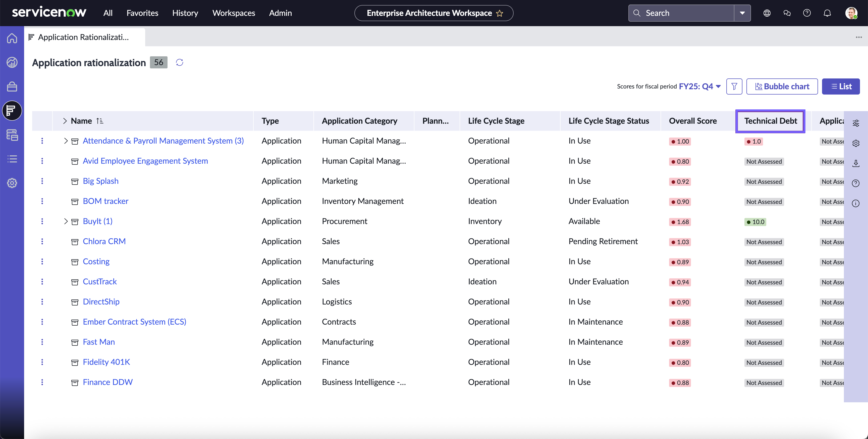This screenshot has height=439, width=868.
Task: Click the Inventory Management category cell
Action: pos(363,201)
